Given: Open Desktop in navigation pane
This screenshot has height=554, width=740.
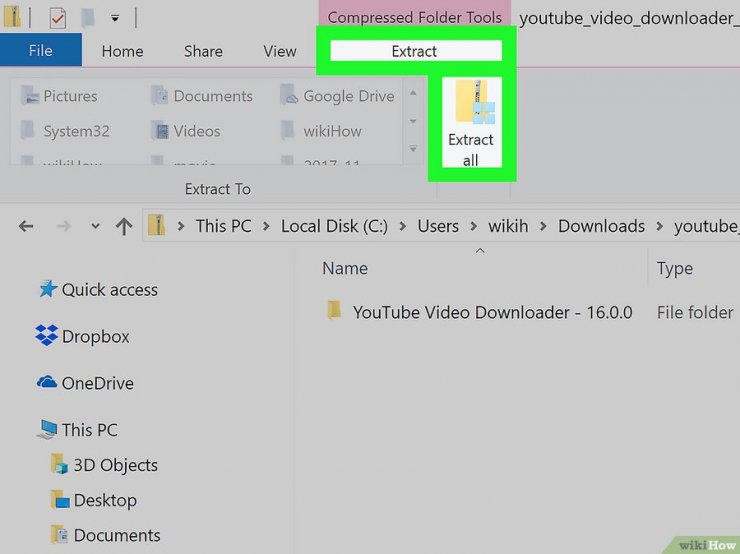Looking at the screenshot, I should tap(105, 500).
